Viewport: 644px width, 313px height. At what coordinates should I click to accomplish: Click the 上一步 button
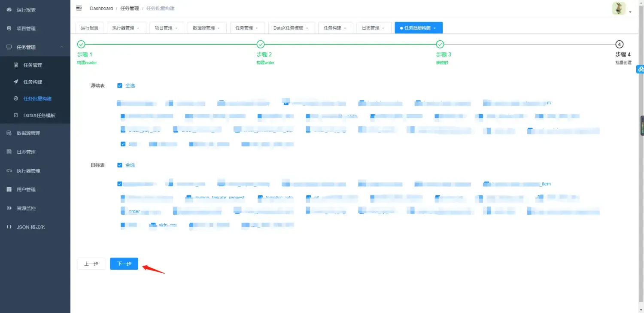pos(91,264)
